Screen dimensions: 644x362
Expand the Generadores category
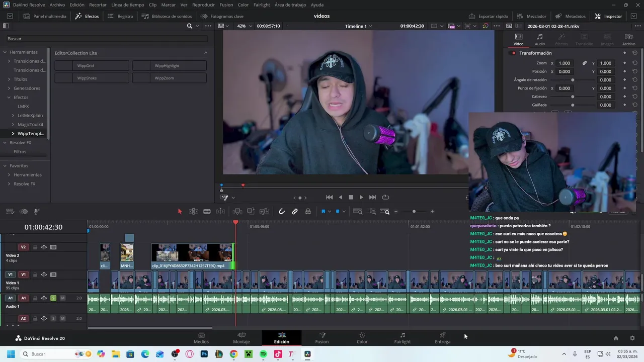click(9, 88)
